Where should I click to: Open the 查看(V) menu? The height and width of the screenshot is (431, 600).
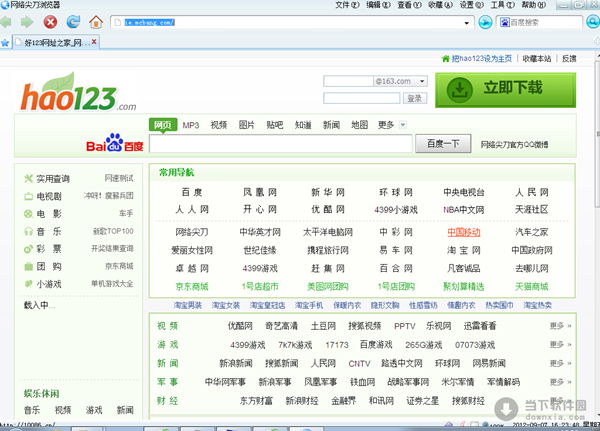(409, 5)
